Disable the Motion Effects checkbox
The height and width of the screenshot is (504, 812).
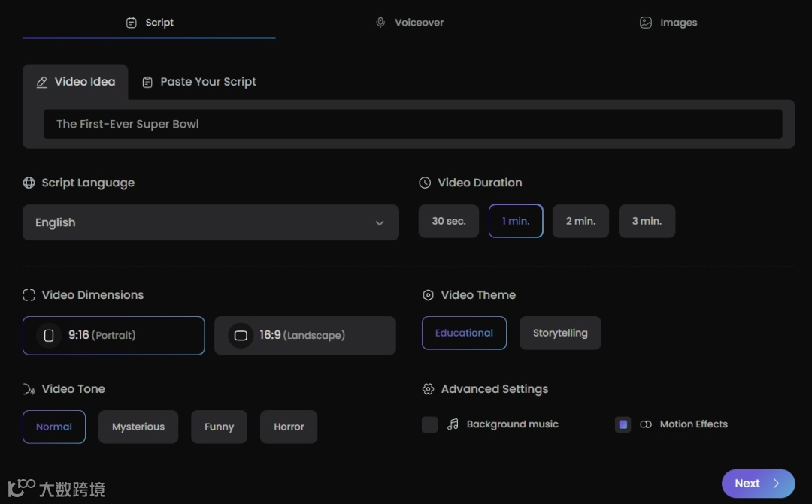(623, 424)
